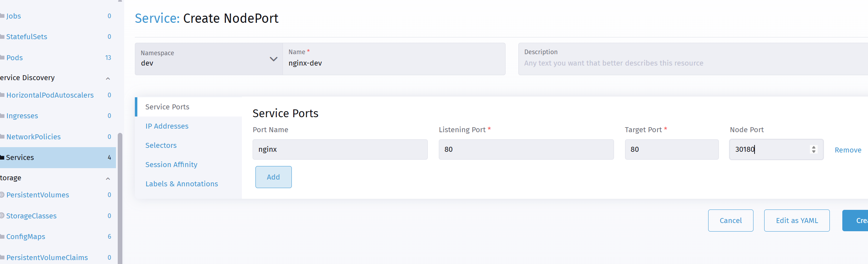The image size is (868, 264).
Task: Click the Node Port stepper arrows
Action: tap(813, 149)
